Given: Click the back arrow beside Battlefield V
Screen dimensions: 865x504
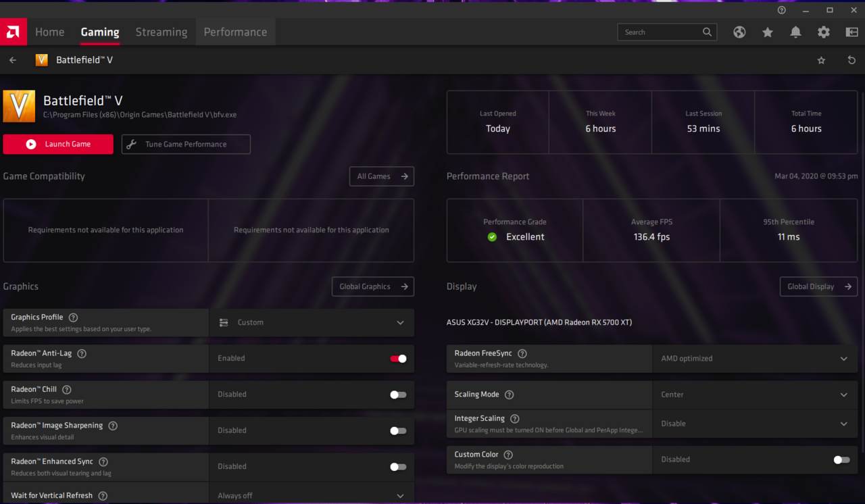Looking at the screenshot, I should pos(13,60).
